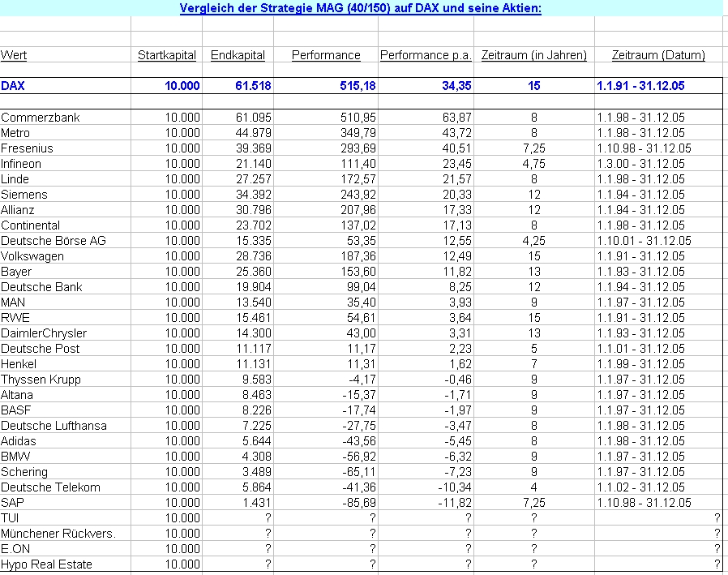Select the Deutsche Lufthansa cell
The image size is (728, 575).
point(54,426)
